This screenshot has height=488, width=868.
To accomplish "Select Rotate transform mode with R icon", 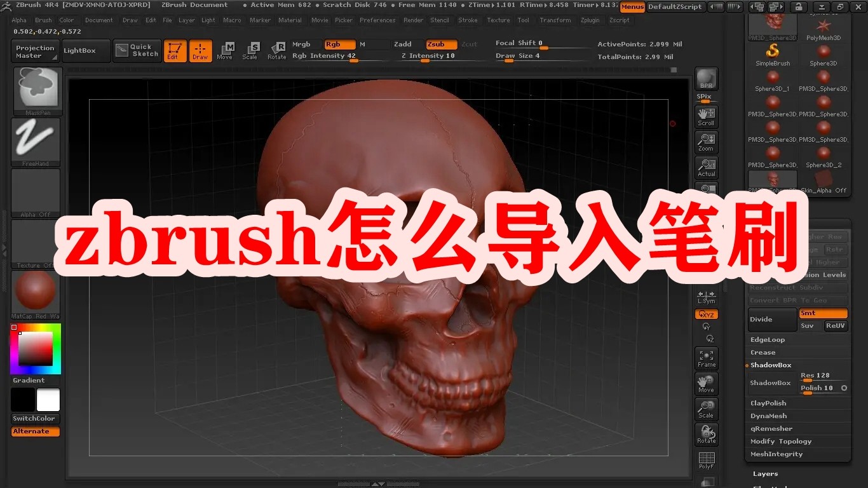I will [x=276, y=51].
